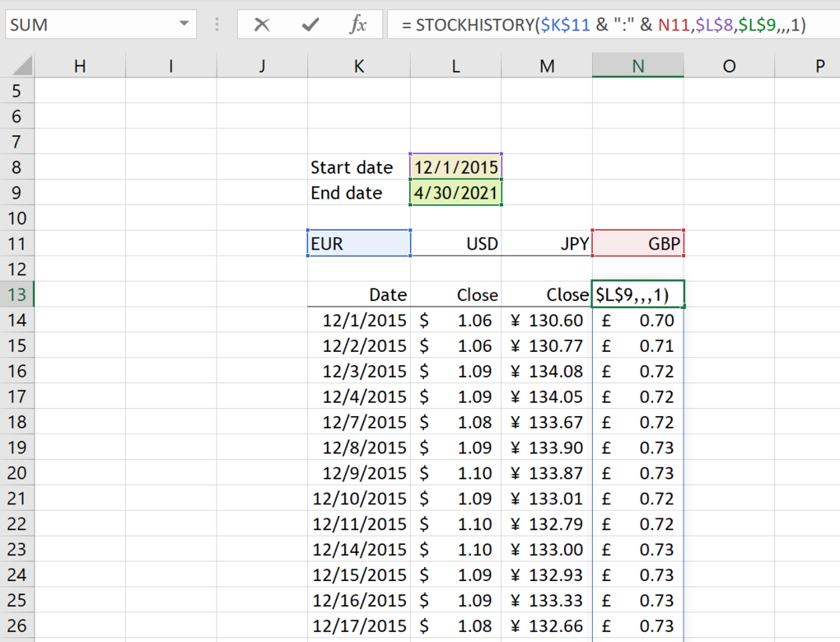Select the USD currency header cell

click(x=455, y=243)
